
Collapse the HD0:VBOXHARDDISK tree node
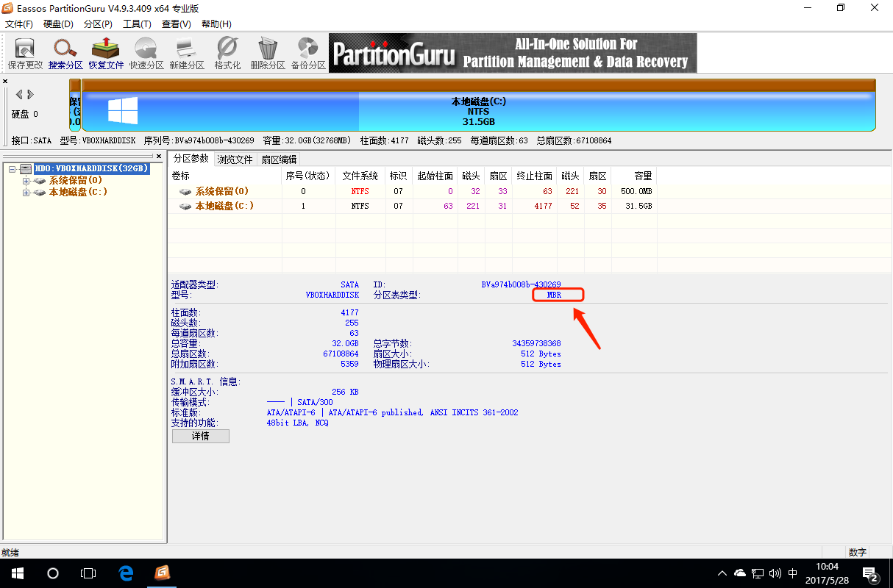13,169
